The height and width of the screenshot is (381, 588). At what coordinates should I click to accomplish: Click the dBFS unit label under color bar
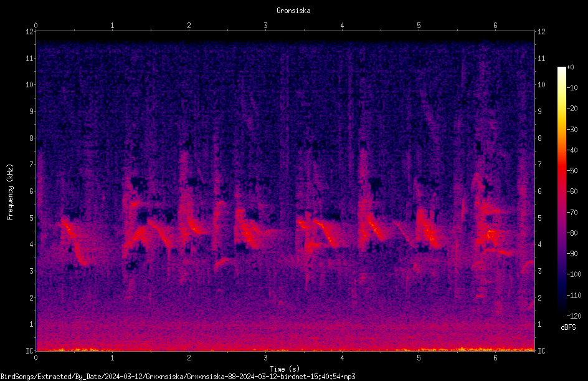(x=568, y=327)
